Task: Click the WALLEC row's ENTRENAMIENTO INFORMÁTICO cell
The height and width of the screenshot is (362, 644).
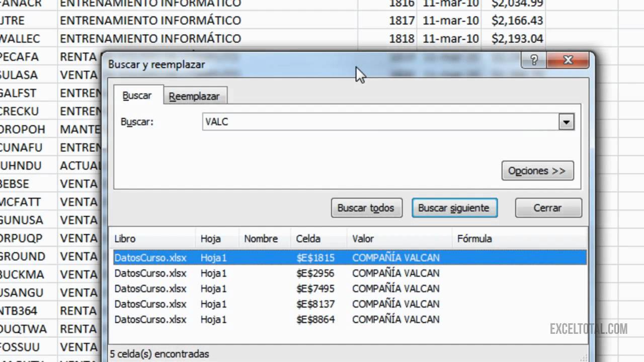Action: click(208, 39)
